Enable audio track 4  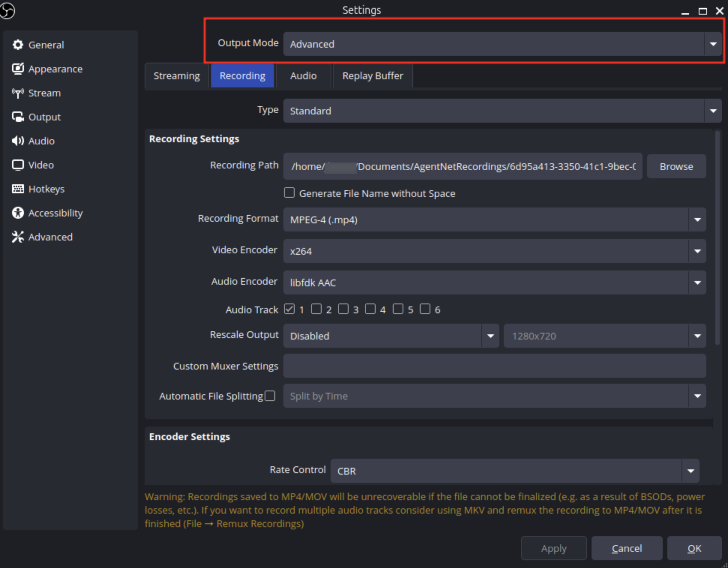click(370, 309)
